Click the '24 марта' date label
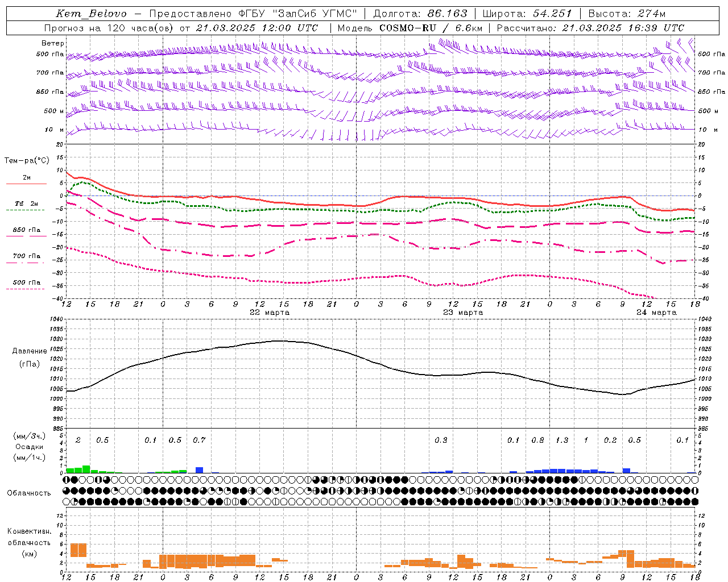 point(656,313)
